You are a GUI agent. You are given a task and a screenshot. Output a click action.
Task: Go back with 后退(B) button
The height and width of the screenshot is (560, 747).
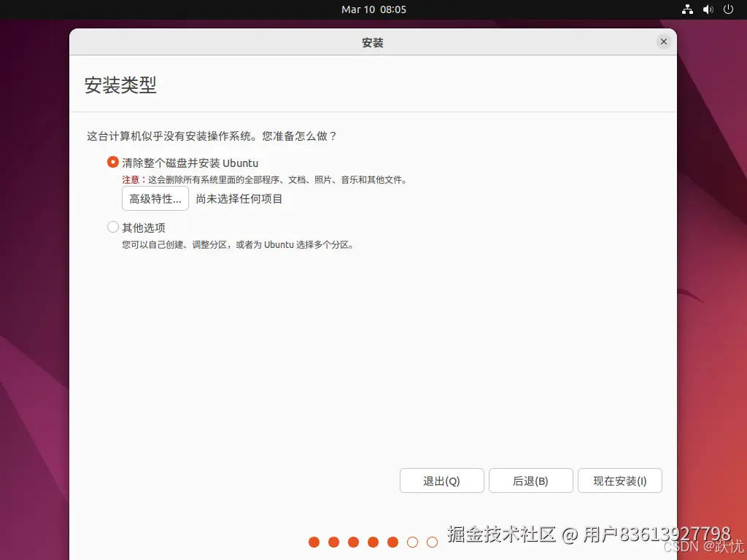point(531,481)
